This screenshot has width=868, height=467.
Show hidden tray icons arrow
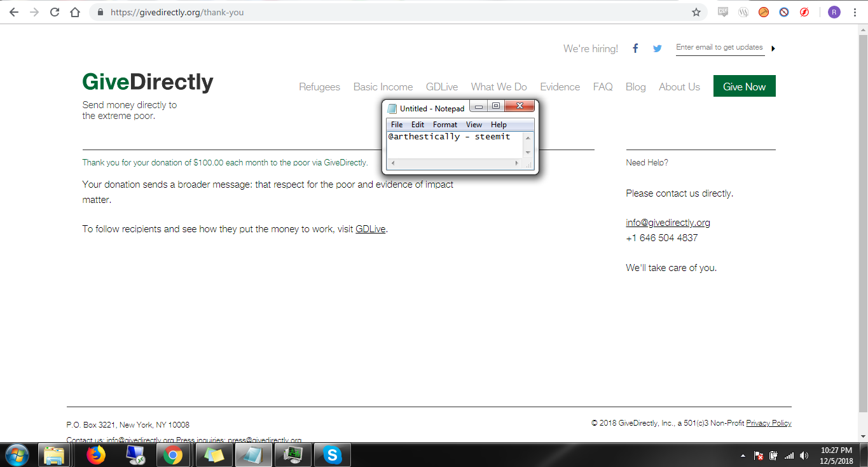click(x=743, y=456)
